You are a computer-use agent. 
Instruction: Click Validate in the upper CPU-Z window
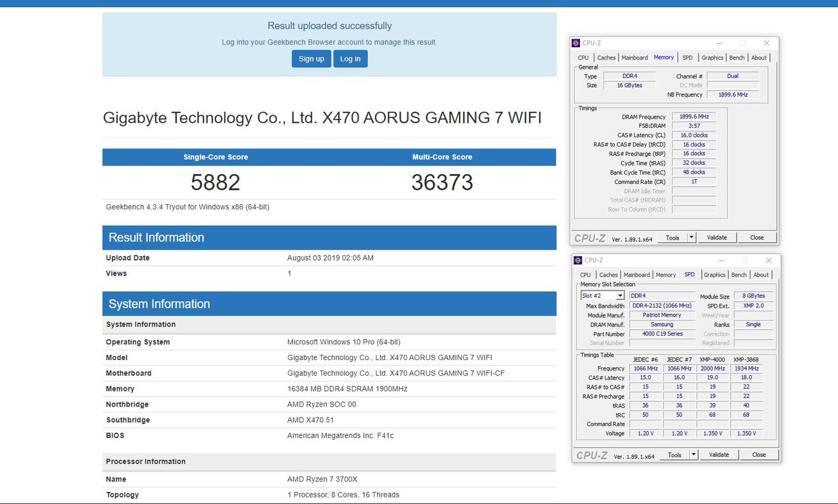717,238
